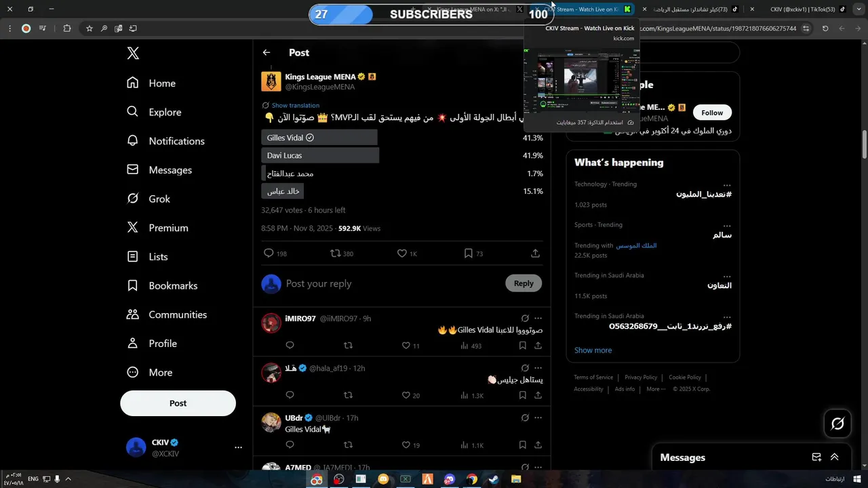Share iMIRO97's reply
Screen dimensions: 868x488
(538, 346)
